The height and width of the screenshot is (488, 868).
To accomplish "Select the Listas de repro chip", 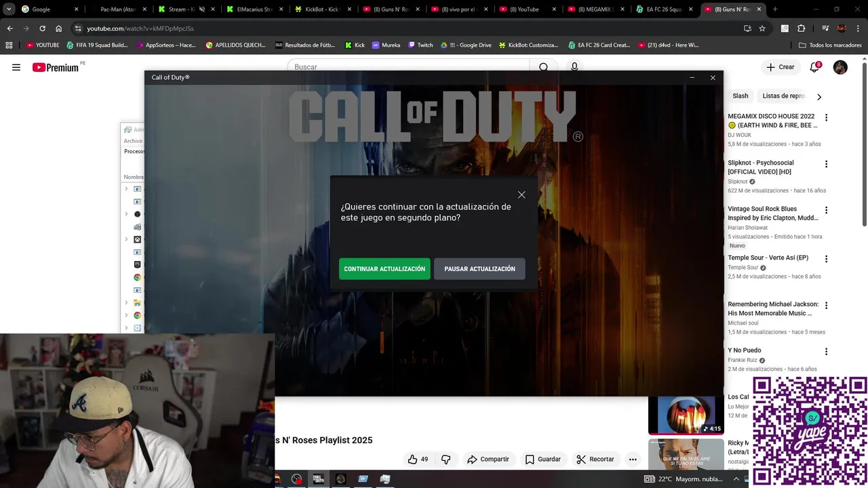I will pos(783,96).
